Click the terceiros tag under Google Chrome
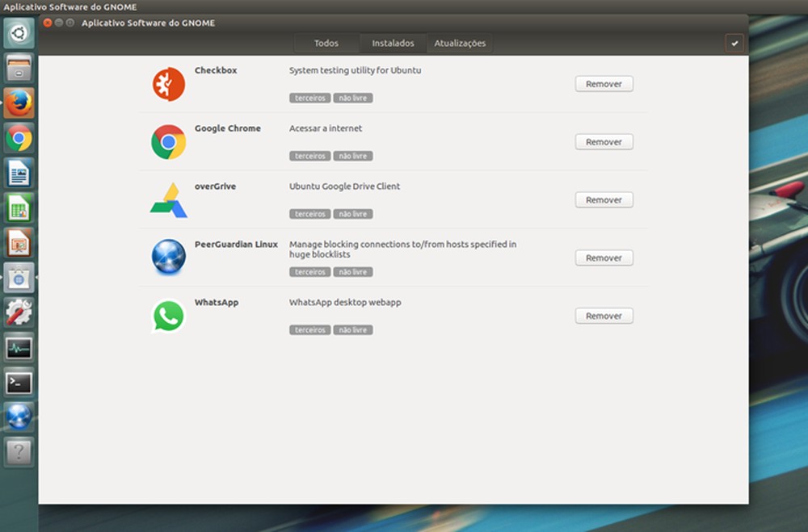This screenshot has height=532, width=808. tap(309, 156)
